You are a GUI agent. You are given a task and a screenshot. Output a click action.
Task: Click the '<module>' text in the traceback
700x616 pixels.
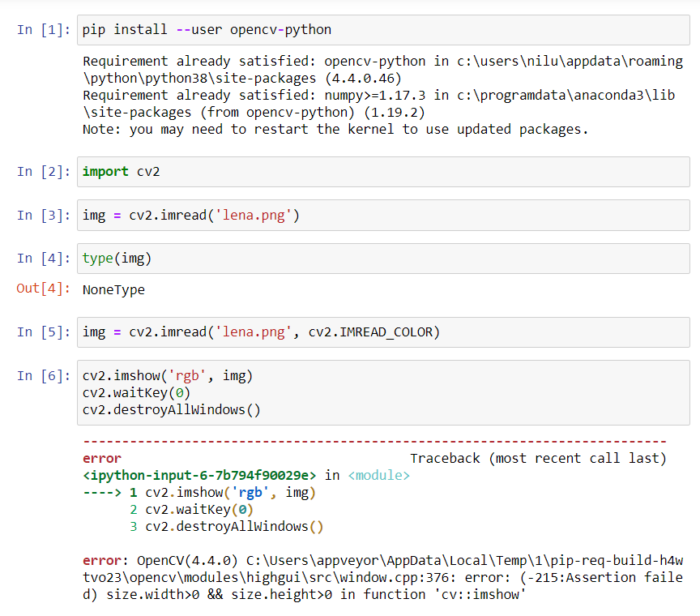pyautogui.click(x=378, y=475)
